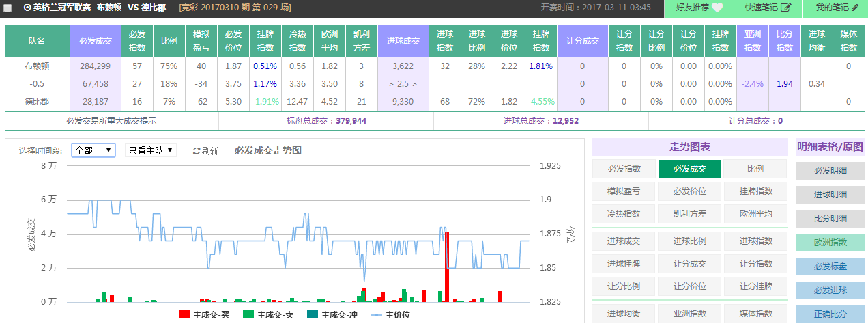Click the tallest red bar in chart
The image size is (868, 328).
[447, 266]
